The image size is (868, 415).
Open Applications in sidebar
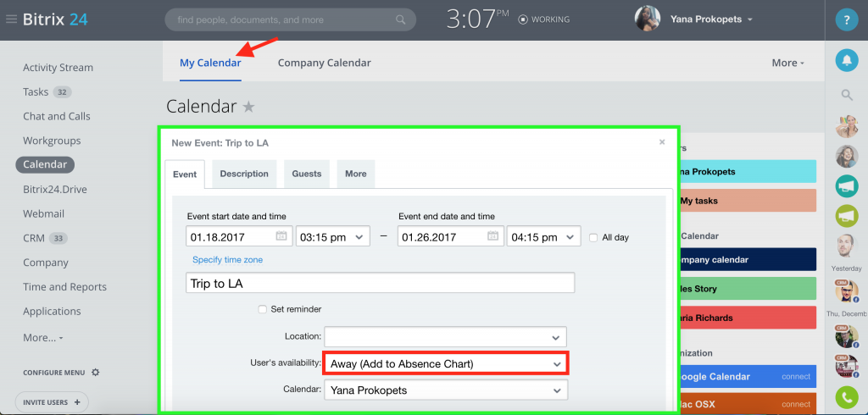52,311
